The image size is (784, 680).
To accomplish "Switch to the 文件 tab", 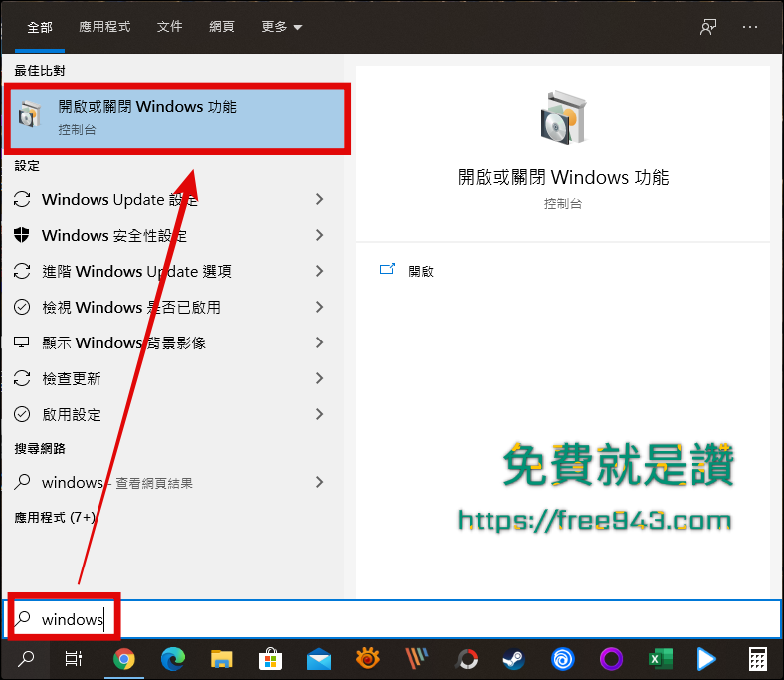I will (169, 27).
